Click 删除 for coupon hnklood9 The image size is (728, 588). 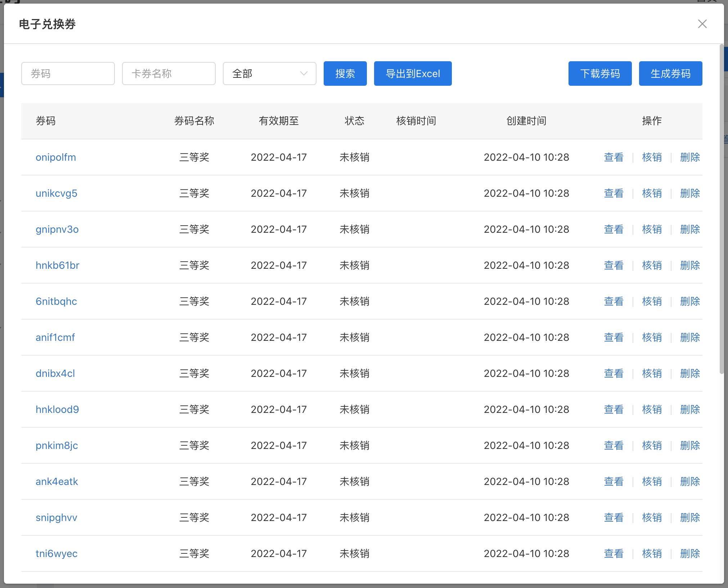pyautogui.click(x=690, y=410)
